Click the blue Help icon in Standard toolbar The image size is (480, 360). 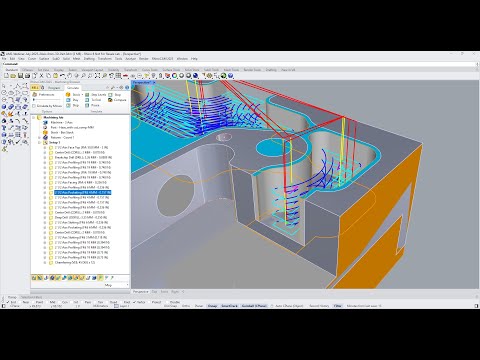tap(230, 76)
